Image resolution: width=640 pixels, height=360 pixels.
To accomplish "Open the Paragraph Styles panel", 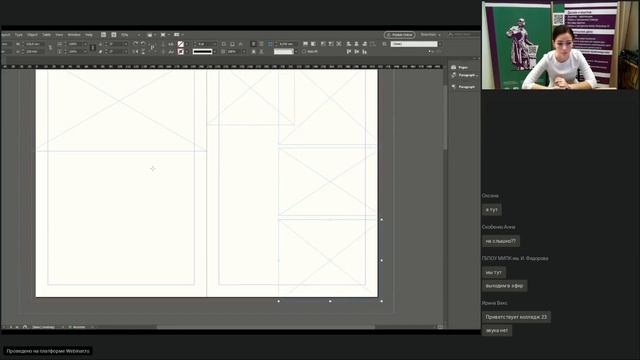I will (464, 75).
